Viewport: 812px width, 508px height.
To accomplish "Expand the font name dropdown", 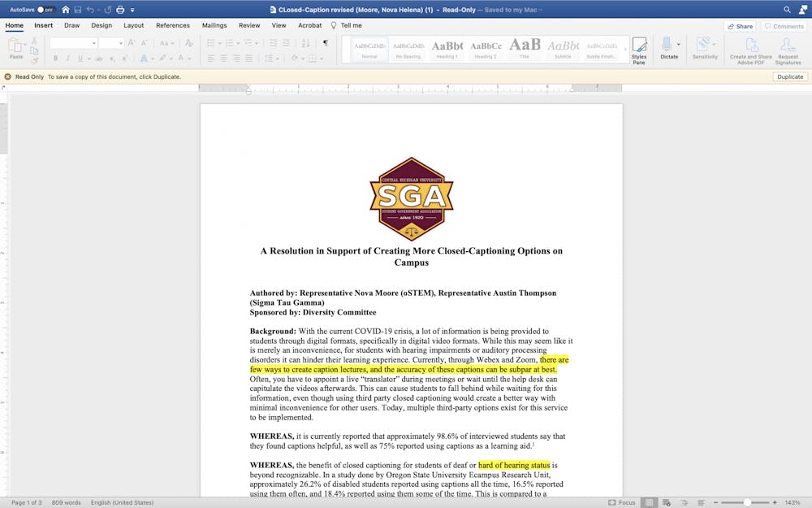I will tap(94, 43).
